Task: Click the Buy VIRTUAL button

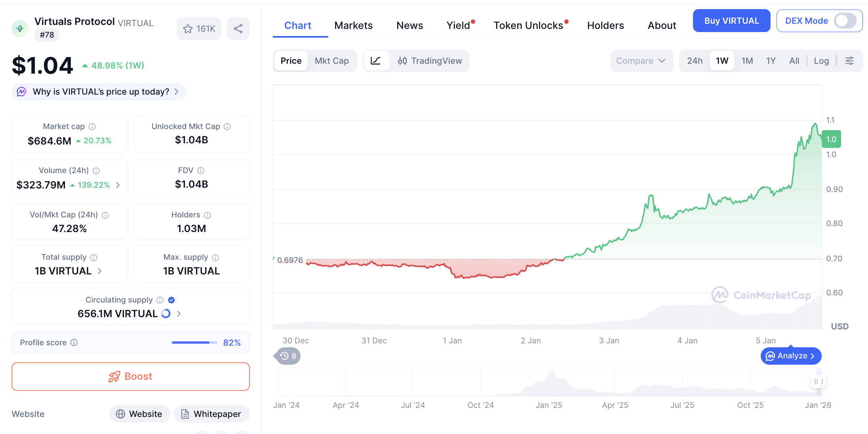Action: 731,21
